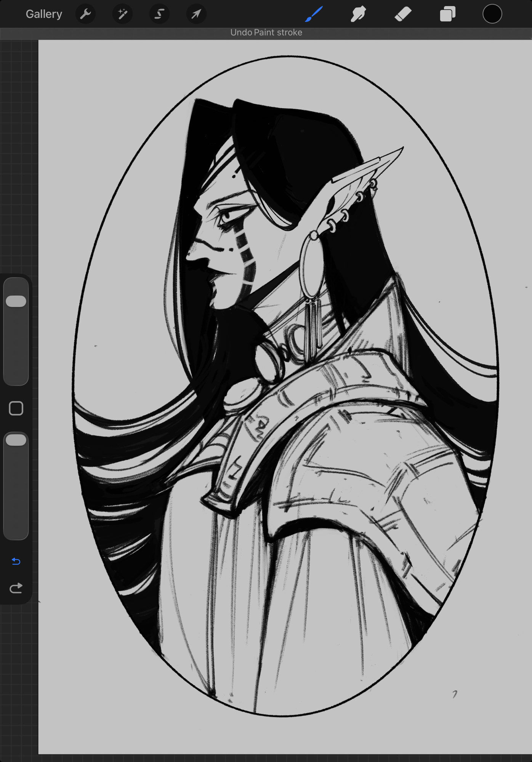
Task: Undo the last paint stroke
Action: click(16, 561)
